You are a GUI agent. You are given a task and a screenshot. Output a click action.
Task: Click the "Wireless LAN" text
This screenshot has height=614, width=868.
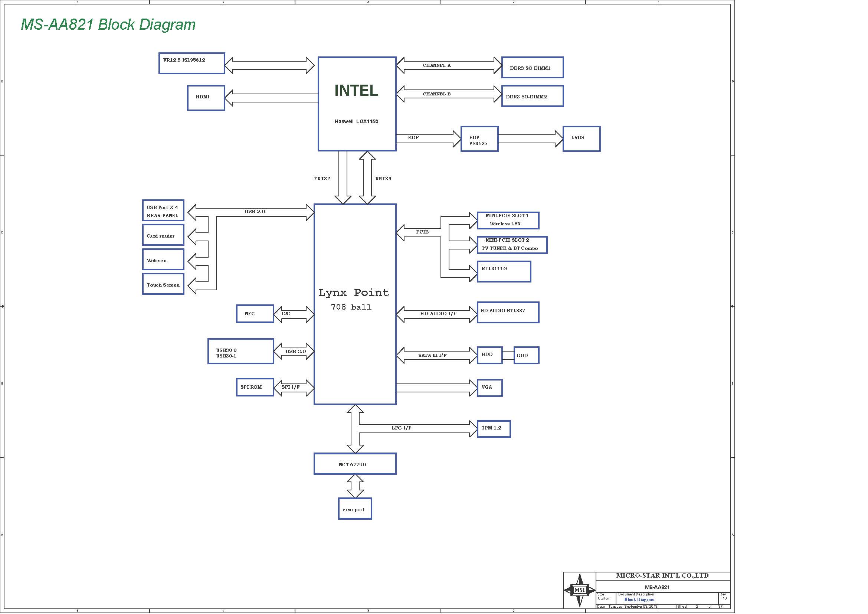505,224
